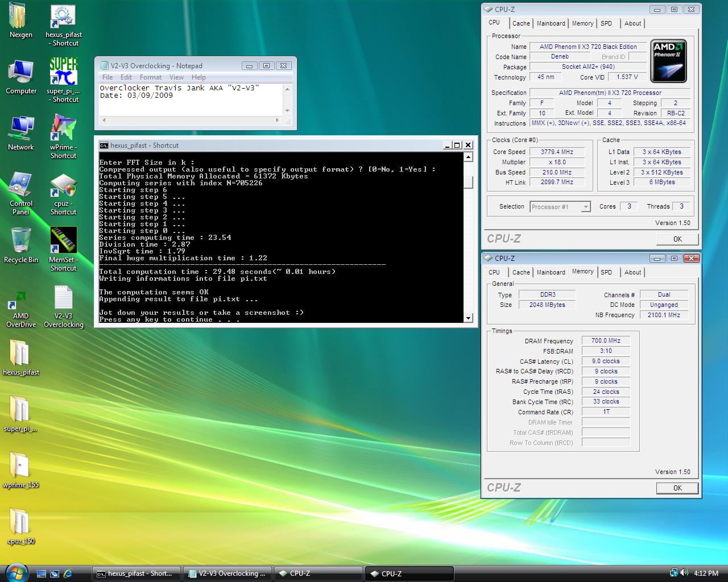Open Notepad View menu

(x=176, y=77)
